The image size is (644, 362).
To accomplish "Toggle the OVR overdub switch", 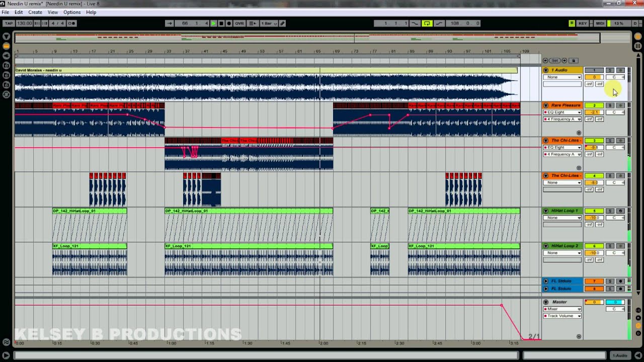I will tap(239, 23).
